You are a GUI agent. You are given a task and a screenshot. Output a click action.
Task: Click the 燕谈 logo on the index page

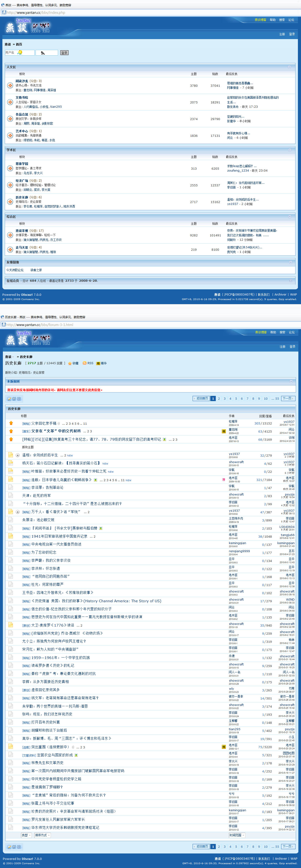coord(28,26)
